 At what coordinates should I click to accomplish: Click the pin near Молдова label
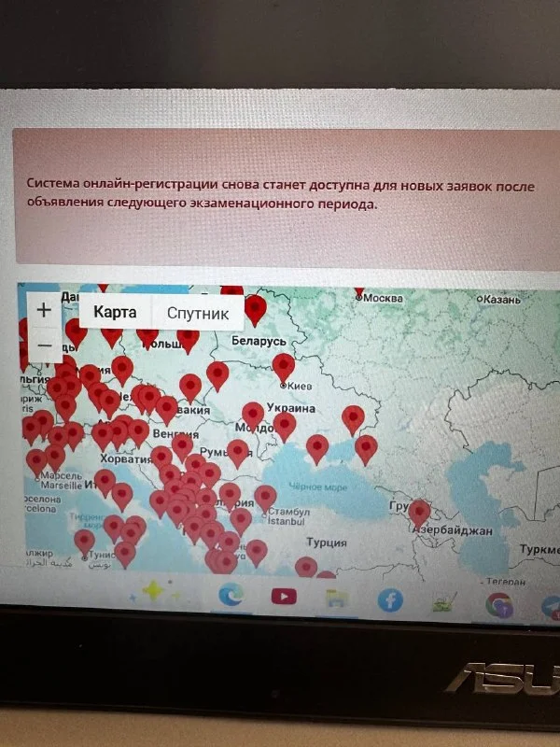click(x=252, y=414)
